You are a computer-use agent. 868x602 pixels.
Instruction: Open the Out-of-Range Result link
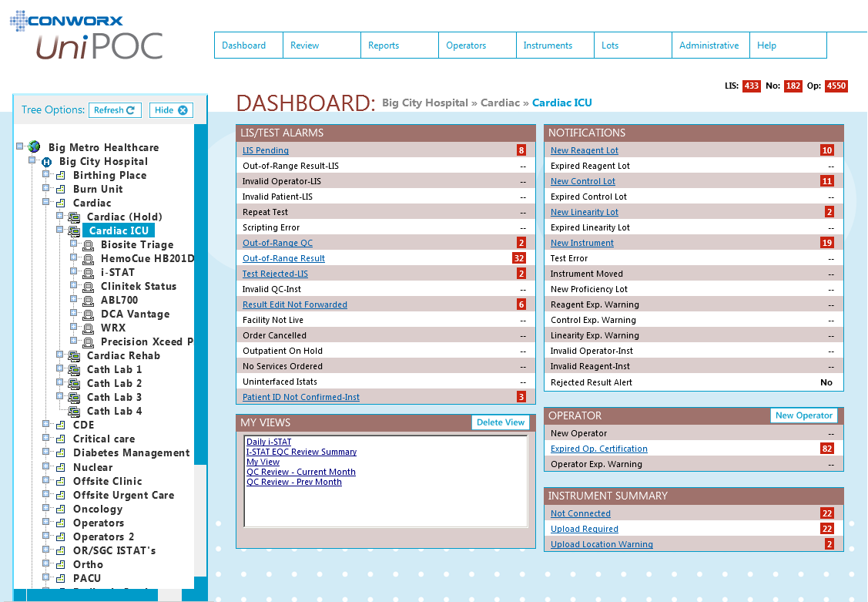(283, 258)
